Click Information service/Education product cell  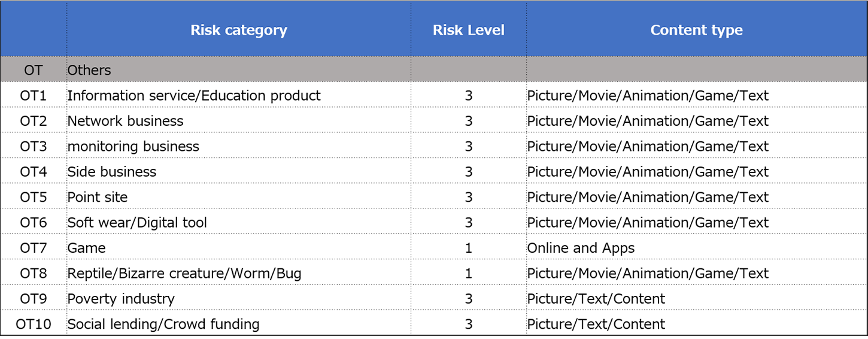pos(194,96)
